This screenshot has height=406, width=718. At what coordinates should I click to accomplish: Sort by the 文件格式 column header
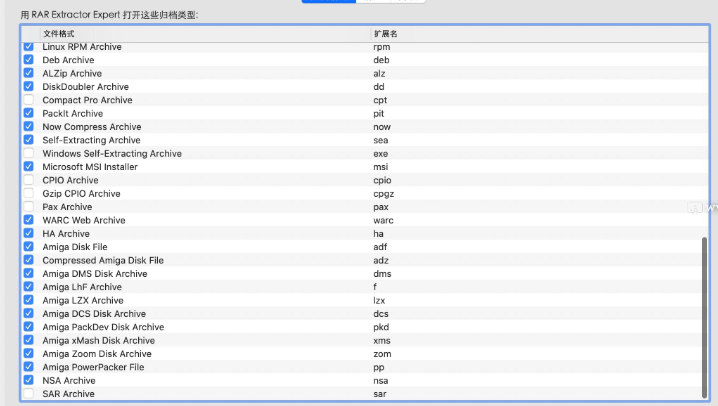click(205, 34)
